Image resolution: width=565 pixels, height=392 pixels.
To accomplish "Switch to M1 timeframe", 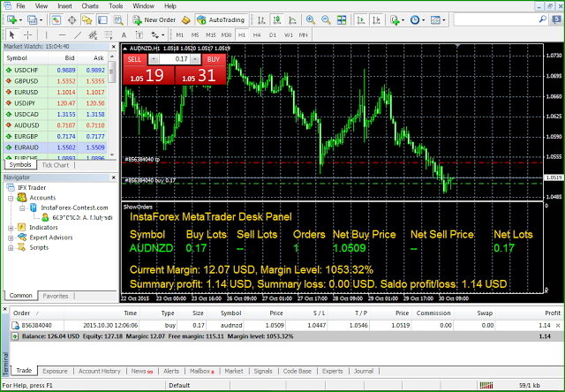I will pos(180,35).
